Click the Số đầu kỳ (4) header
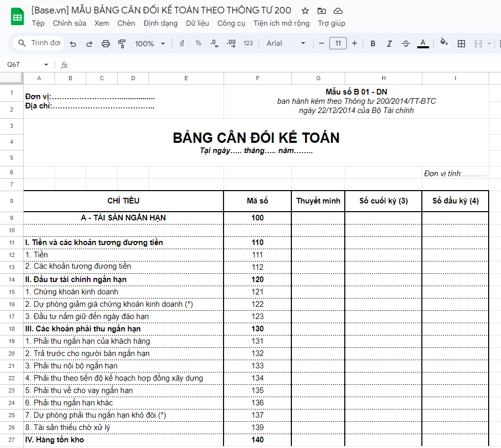501x448 pixels. 455,201
